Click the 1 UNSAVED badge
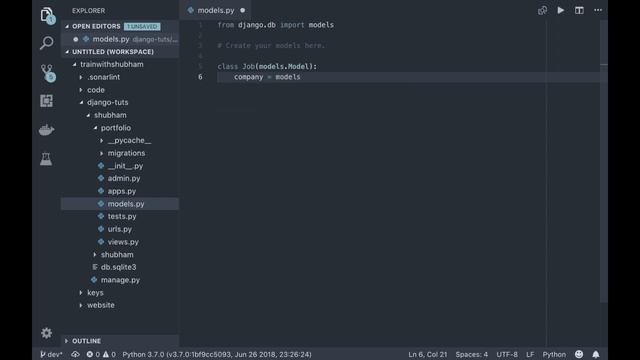The width and height of the screenshot is (640, 360). click(142, 27)
